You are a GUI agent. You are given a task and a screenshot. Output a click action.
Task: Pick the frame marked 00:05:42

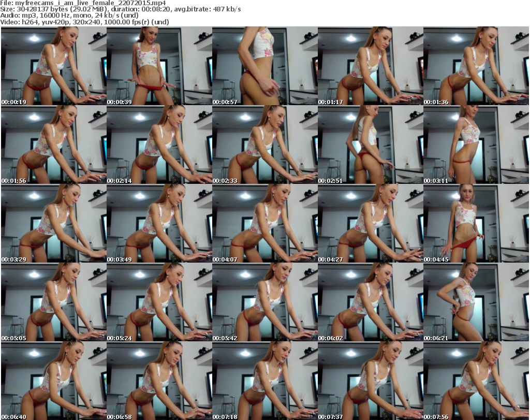tap(265, 302)
